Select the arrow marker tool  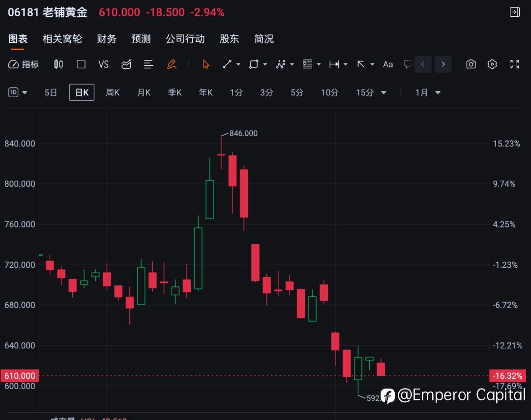coord(362,64)
